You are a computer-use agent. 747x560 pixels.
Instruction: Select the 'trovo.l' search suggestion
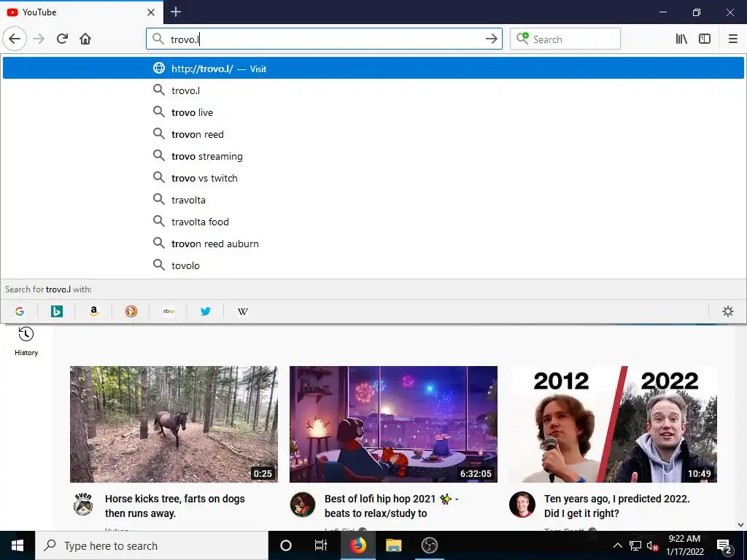tap(373, 90)
